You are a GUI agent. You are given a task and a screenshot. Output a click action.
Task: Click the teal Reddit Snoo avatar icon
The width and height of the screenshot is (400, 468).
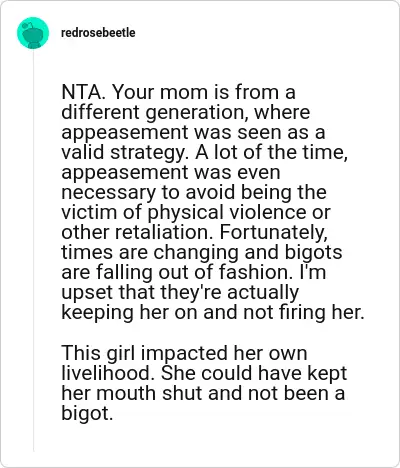pos(33,33)
